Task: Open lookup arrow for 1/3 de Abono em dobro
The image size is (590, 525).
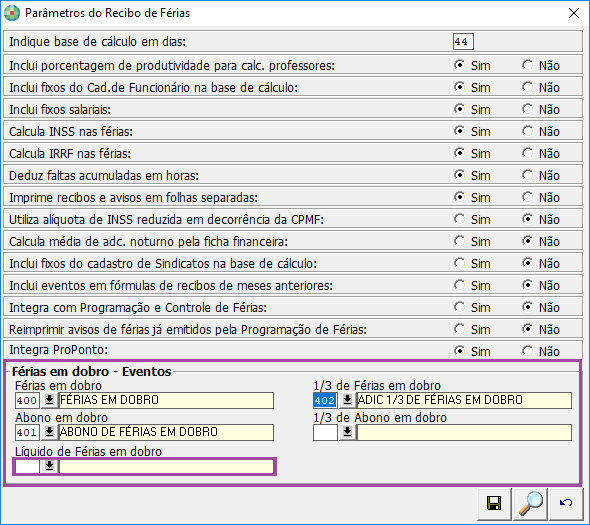Action: (x=347, y=432)
